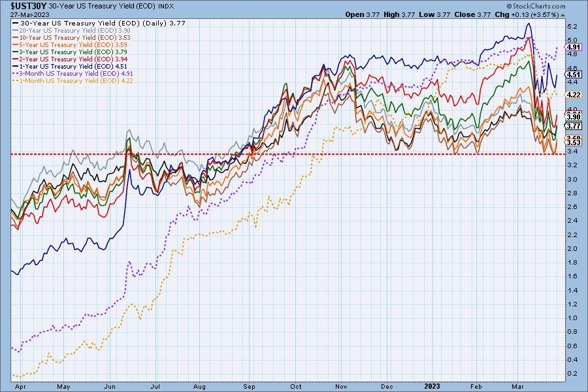
Task: Click the Dec label on time axis
Action: pyautogui.click(x=387, y=386)
